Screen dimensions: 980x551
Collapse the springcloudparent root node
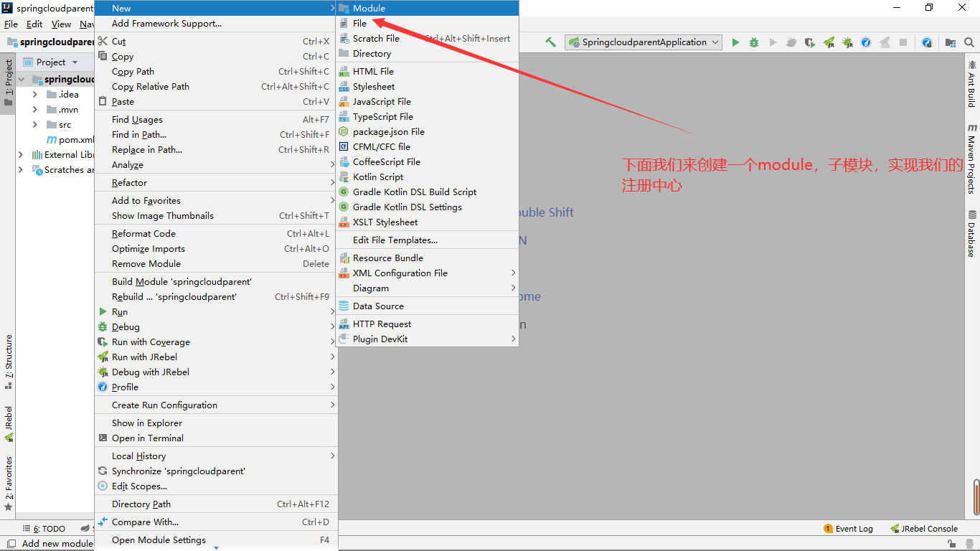(x=21, y=80)
